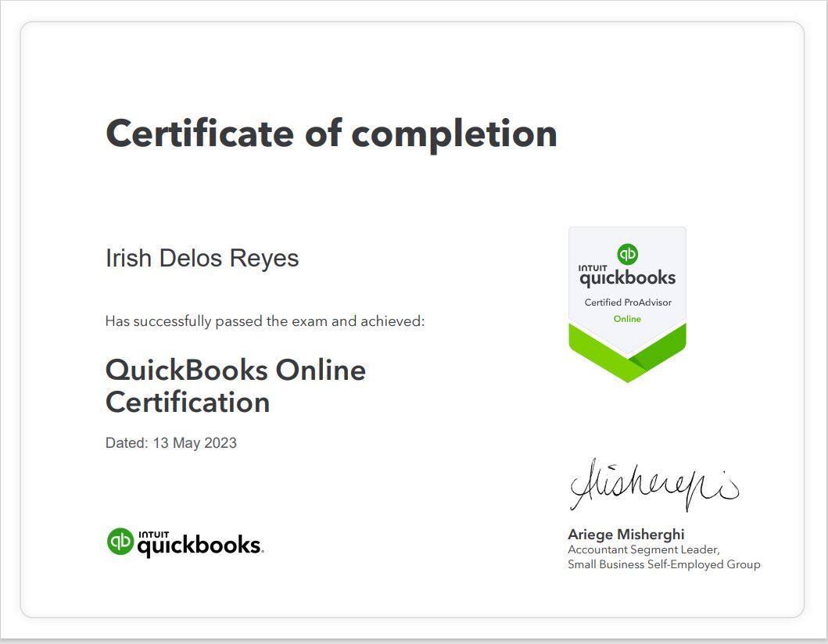Enable the Certified ProAdvisor designation text
Screen dimensions: 828x644
click(626, 301)
